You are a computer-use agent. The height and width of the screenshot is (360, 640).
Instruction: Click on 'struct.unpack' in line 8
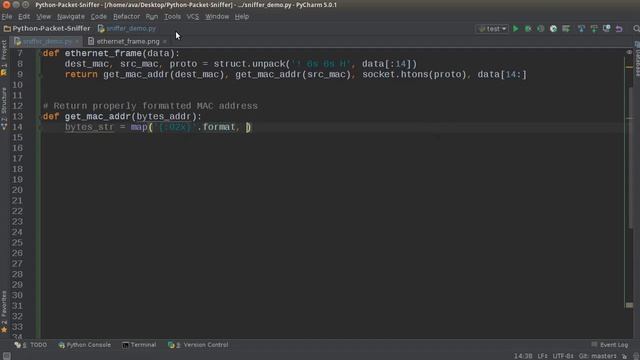(x=249, y=64)
